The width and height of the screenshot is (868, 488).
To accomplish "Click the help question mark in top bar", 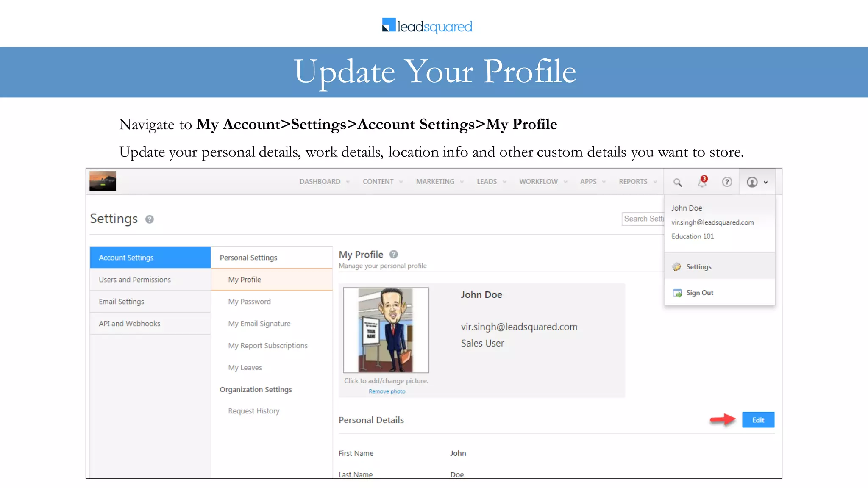I will click(x=727, y=182).
